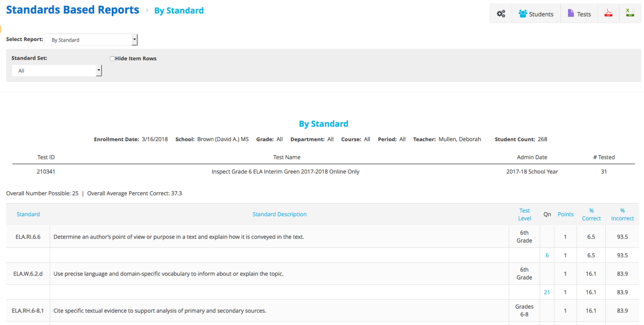Open question number 21 link
This screenshot has width=644, height=325.
click(547, 292)
